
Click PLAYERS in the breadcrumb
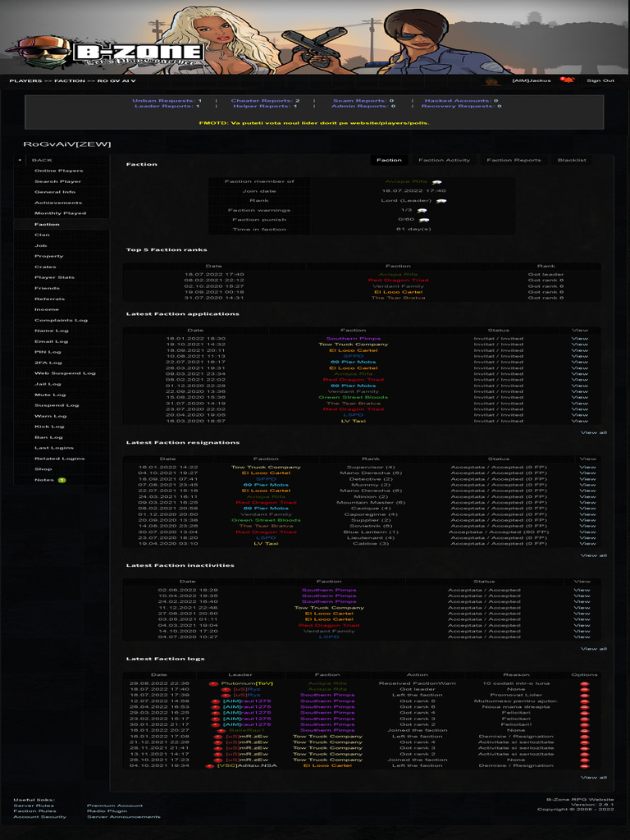25,81
